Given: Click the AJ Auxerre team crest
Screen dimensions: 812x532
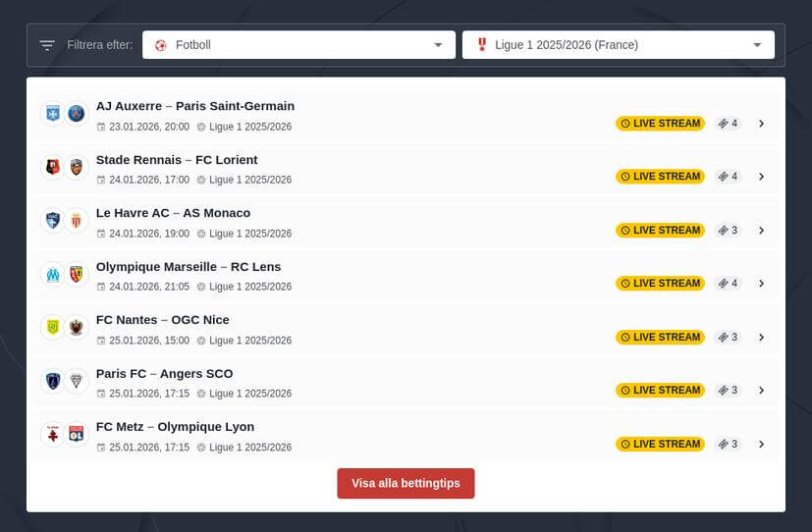Looking at the screenshot, I should (52, 114).
